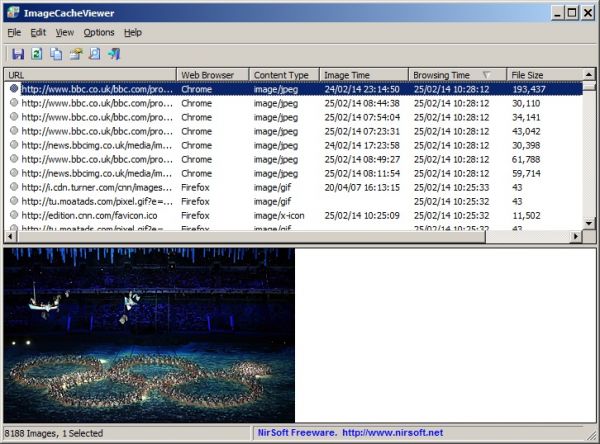Click the Web Browser column header
This screenshot has width=600, height=444.
click(212, 75)
